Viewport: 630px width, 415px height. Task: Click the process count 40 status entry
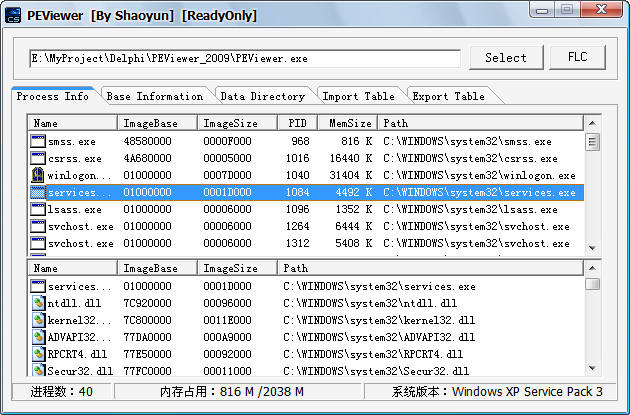coord(62,391)
